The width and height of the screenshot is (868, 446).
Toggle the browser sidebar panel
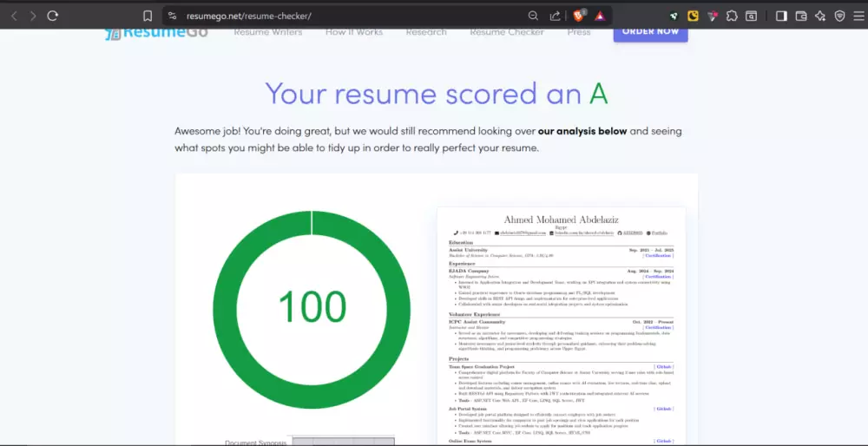781,16
